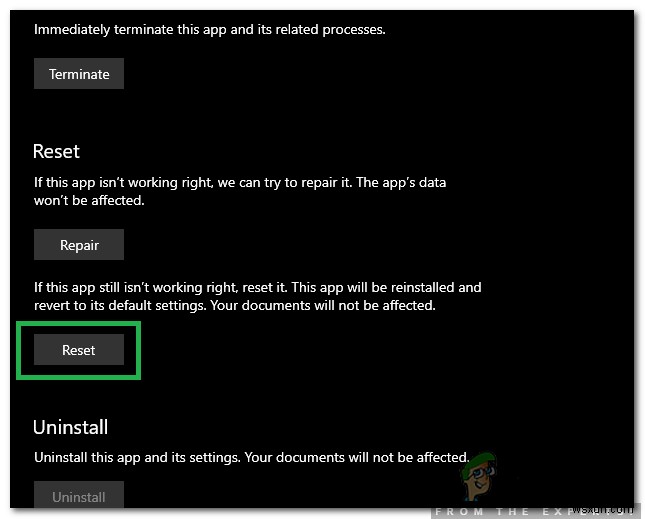Click the Repair button
The width and height of the screenshot is (645, 519).
(79, 245)
